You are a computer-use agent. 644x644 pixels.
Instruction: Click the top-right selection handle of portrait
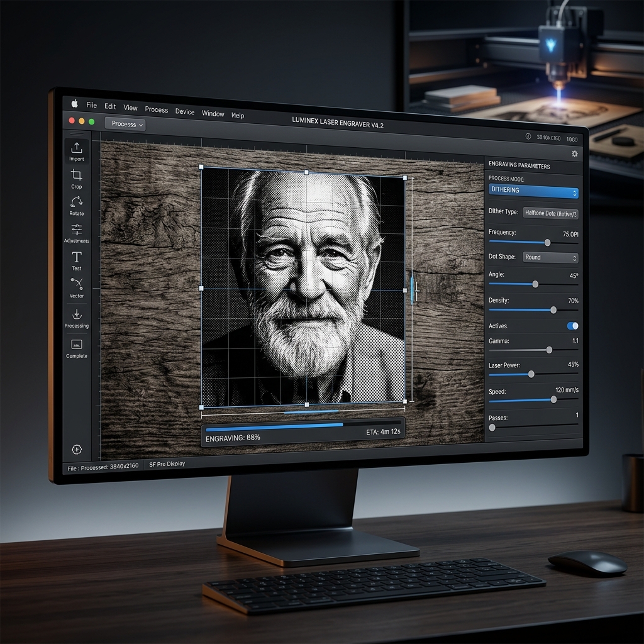coord(405,178)
